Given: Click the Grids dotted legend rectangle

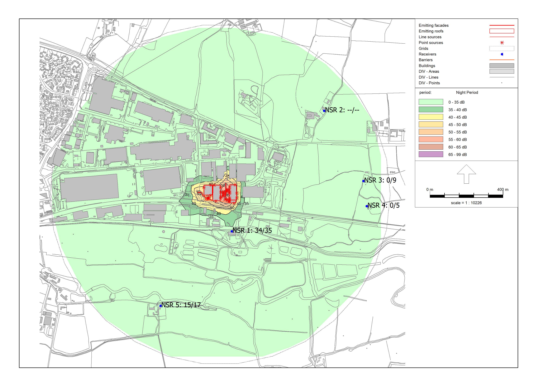Looking at the screenshot, I should [x=502, y=49].
